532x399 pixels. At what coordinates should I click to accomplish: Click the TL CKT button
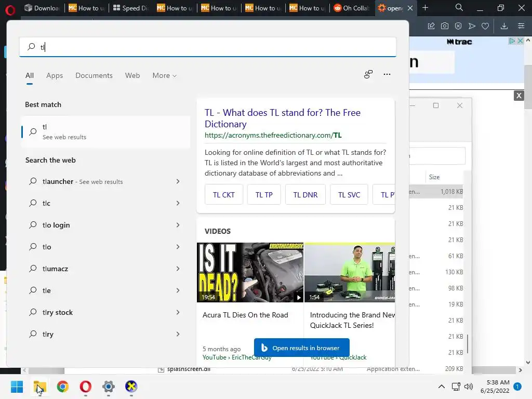click(223, 195)
